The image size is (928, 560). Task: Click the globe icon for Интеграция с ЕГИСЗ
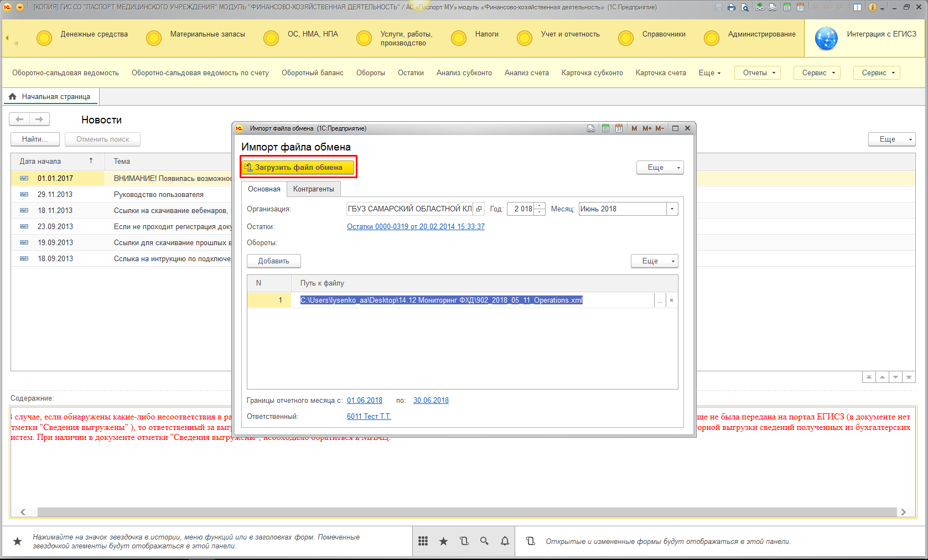pyautogui.click(x=826, y=39)
